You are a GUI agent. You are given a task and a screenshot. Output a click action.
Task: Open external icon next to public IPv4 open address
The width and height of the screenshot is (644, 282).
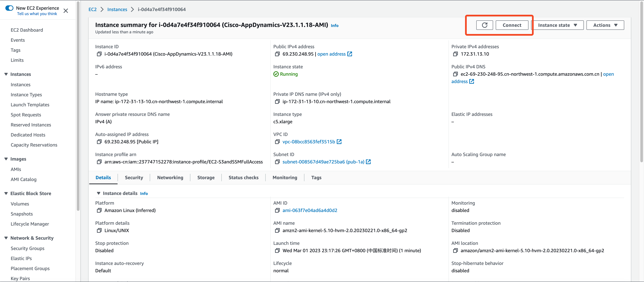pos(350,54)
